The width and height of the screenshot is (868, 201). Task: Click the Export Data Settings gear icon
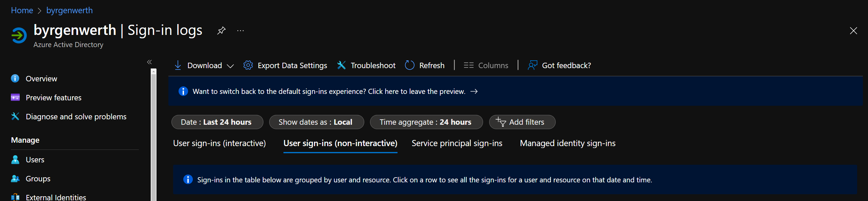pos(248,65)
